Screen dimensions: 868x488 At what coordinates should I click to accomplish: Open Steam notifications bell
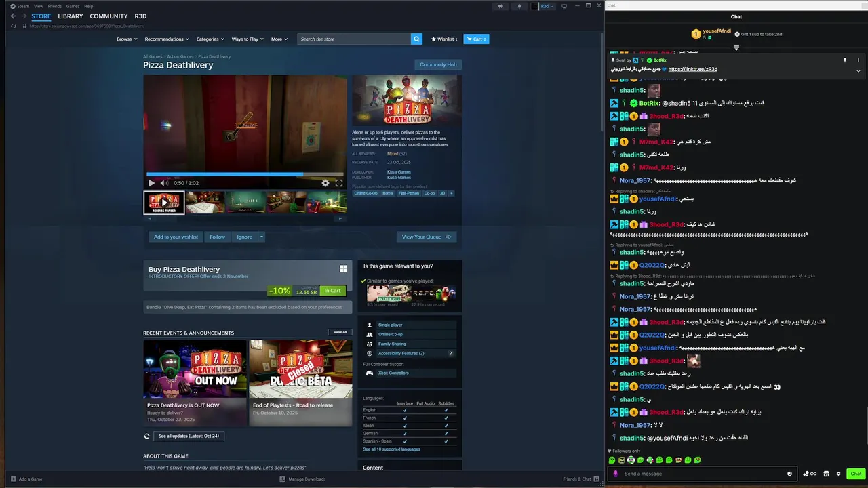(x=519, y=6)
